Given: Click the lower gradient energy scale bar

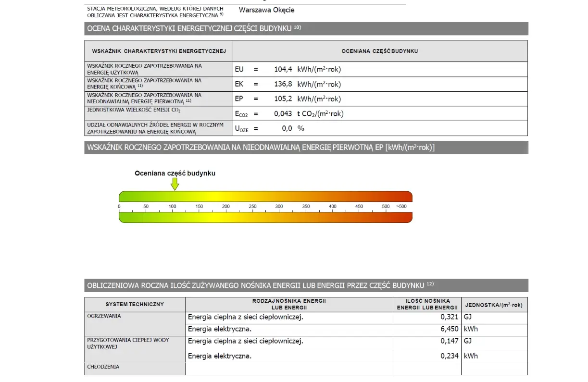Looking at the screenshot, I should click(265, 217).
